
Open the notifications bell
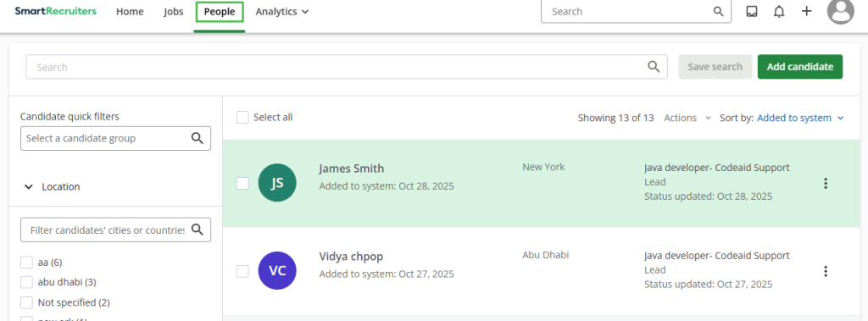coord(779,12)
